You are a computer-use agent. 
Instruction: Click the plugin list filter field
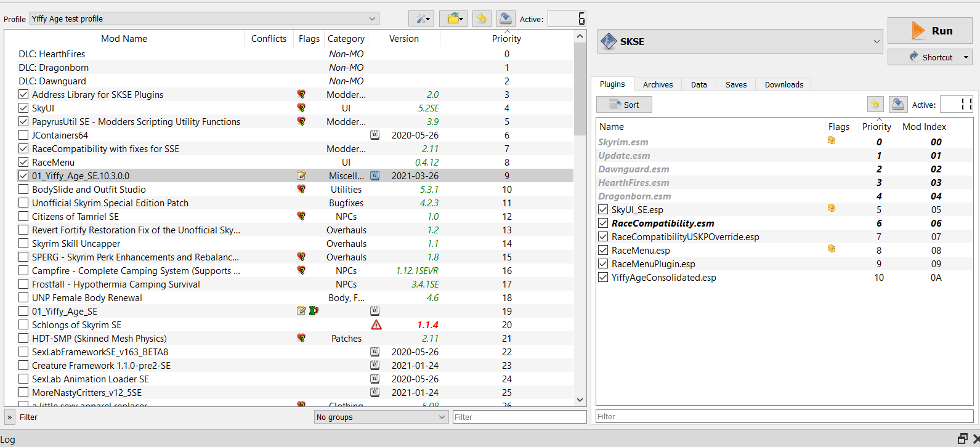784,416
